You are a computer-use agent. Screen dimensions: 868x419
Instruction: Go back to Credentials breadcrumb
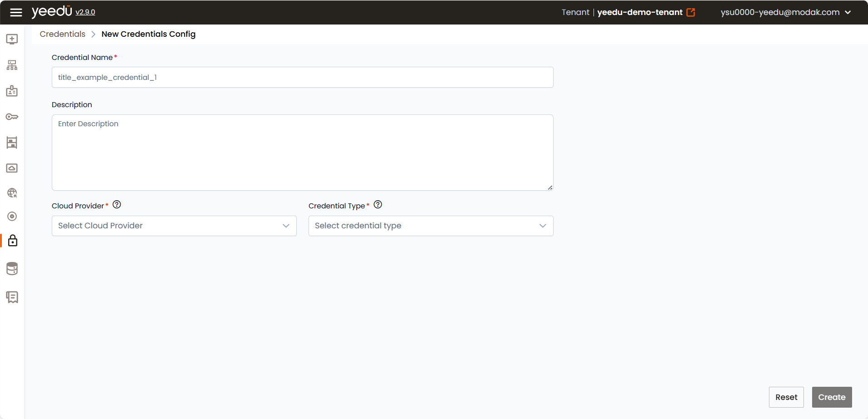point(62,34)
